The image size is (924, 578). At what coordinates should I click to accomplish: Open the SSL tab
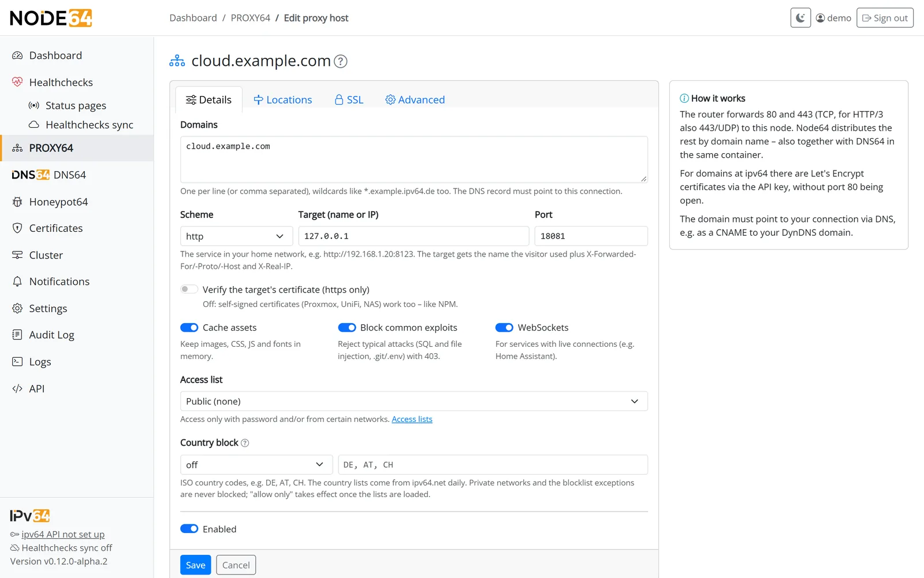coord(349,100)
